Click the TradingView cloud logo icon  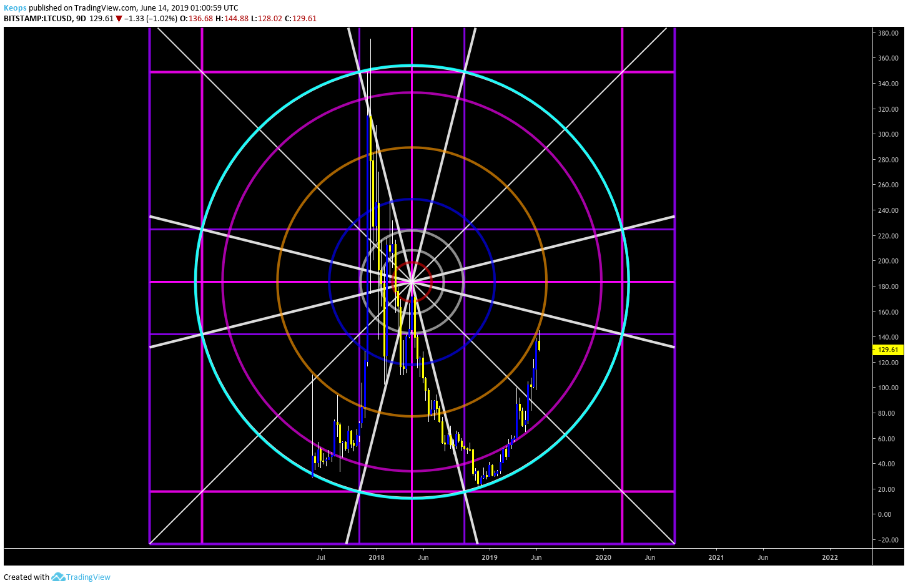pos(58,577)
